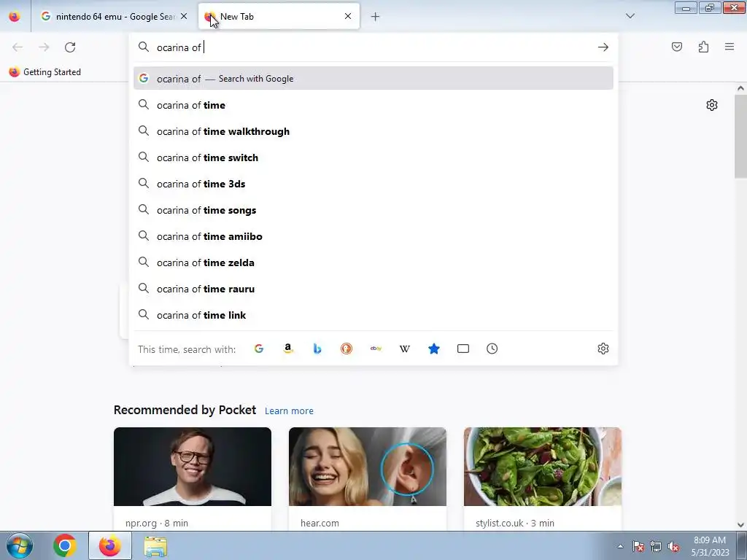Click in the address bar text field
747x560 pixels.
371,47
